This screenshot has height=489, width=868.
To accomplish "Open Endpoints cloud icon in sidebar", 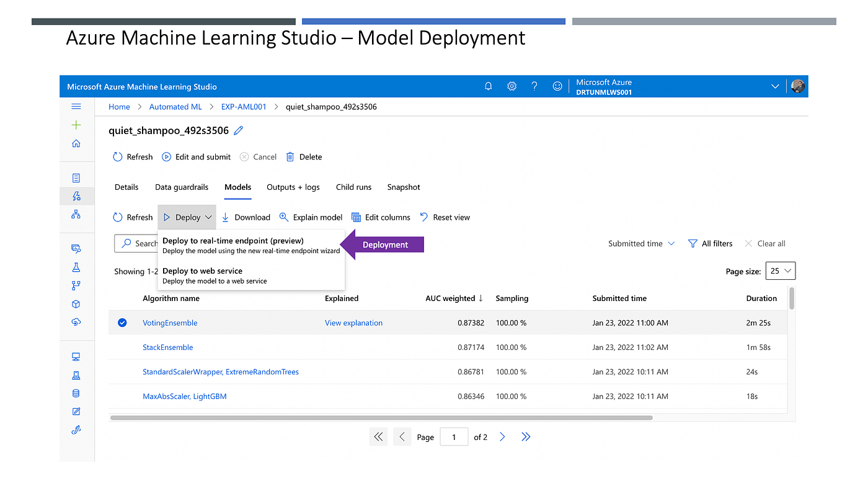I will (76, 322).
